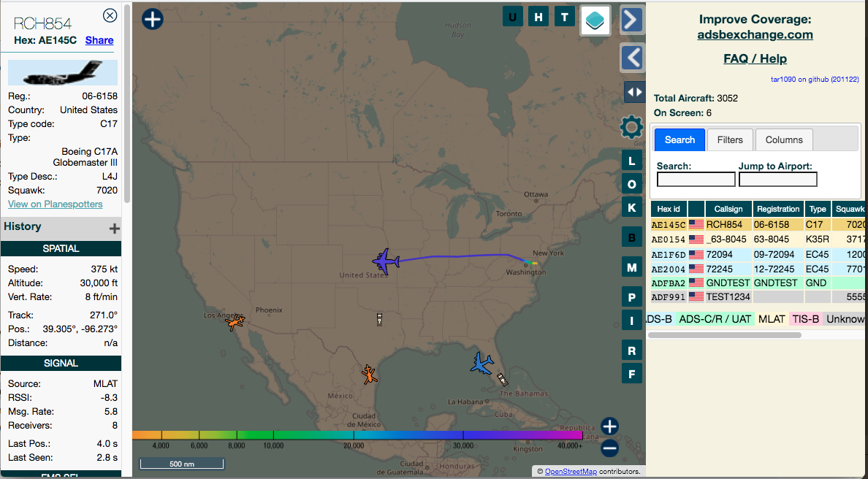Toggle the L map button
868x479 pixels.
point(631,161)
